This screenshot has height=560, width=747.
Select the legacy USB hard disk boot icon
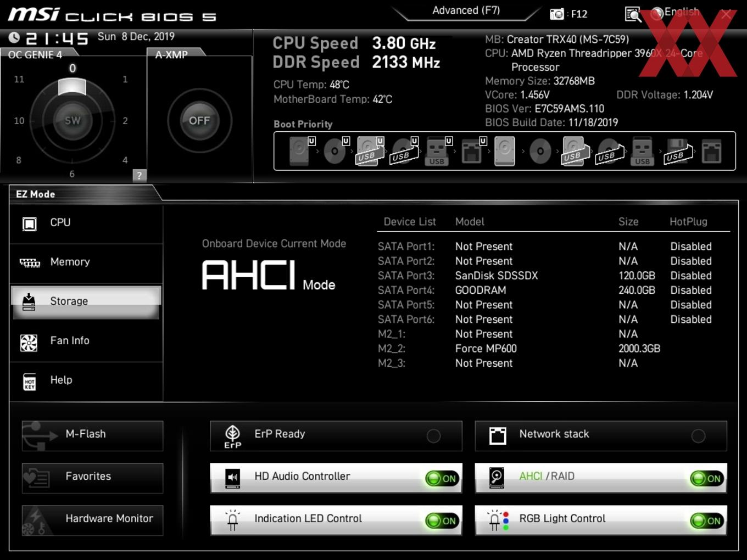click(575, 151)
